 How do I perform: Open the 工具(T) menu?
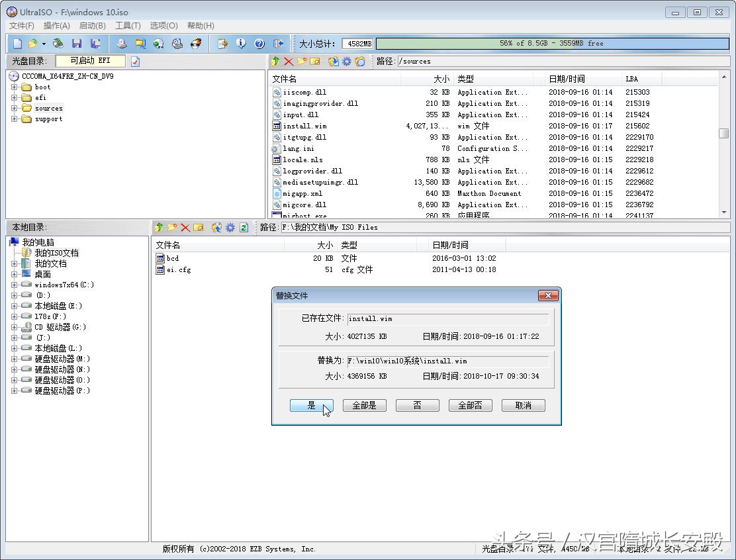click(x=128, y=25)
